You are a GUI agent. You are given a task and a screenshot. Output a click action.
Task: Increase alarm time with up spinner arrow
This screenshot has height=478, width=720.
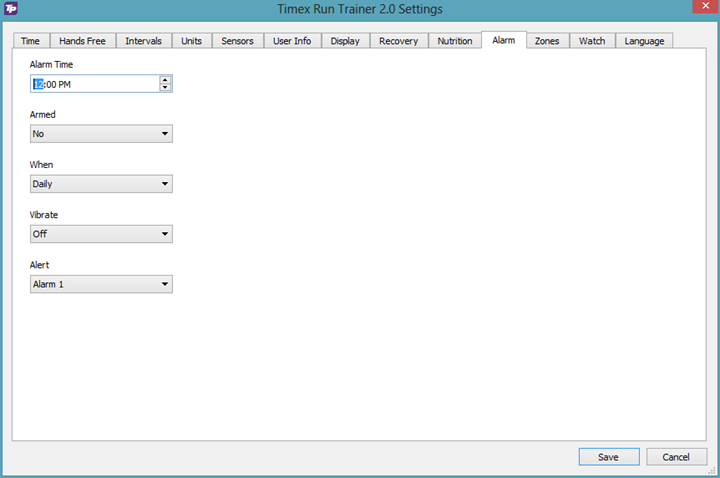[165, 80]
